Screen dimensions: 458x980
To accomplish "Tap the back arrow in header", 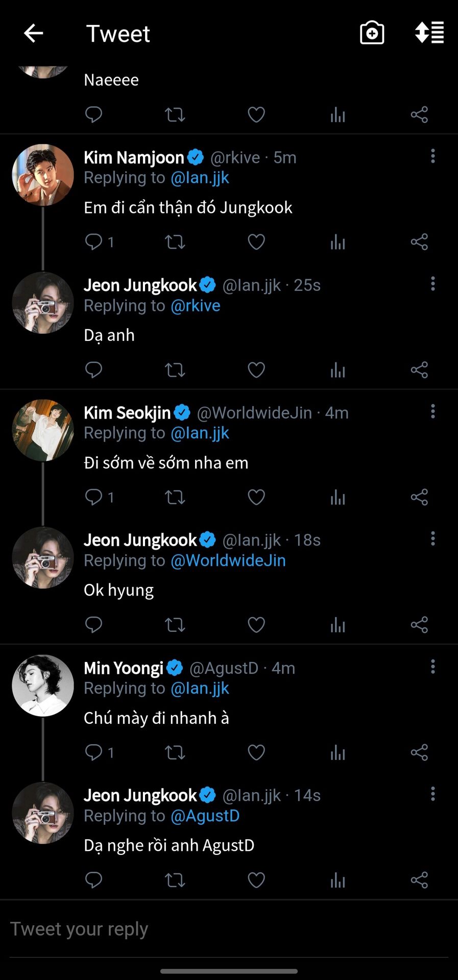I will coord(34,34).
